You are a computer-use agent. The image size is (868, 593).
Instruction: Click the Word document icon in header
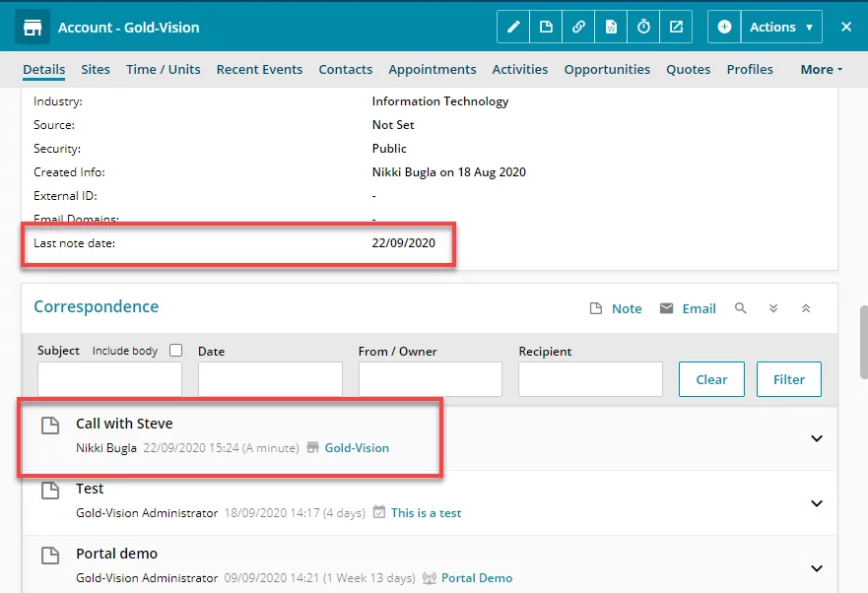click(x=611, y=27)
